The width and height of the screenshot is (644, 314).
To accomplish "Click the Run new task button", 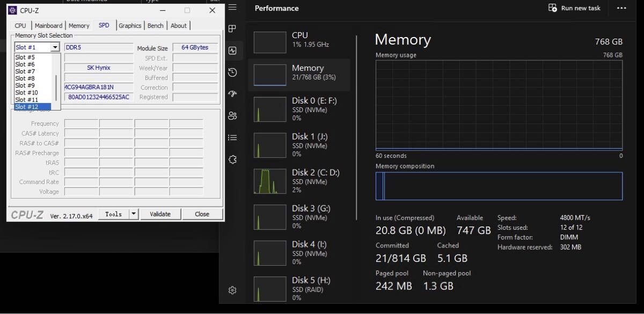I will click(x=574, y=8).
